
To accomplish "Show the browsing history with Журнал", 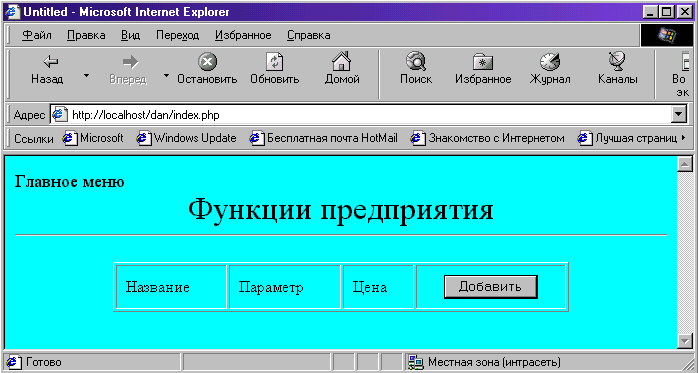I will (550, 61).
